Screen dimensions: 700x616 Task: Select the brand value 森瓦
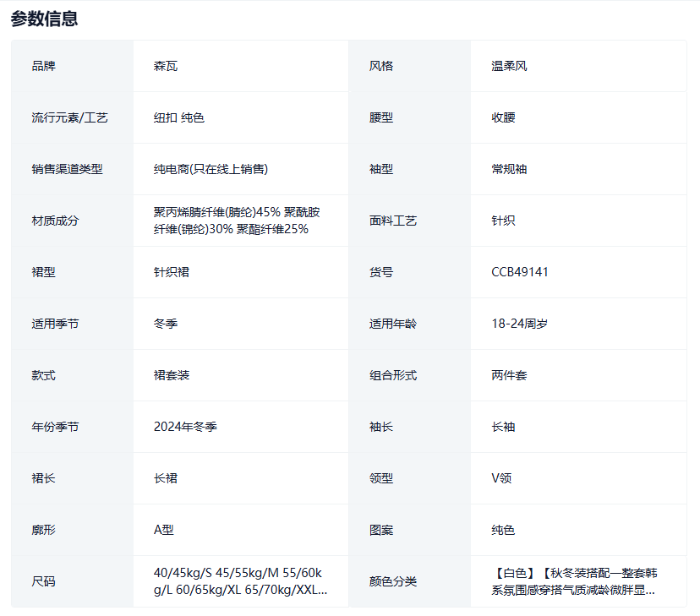tap(166, 66)
